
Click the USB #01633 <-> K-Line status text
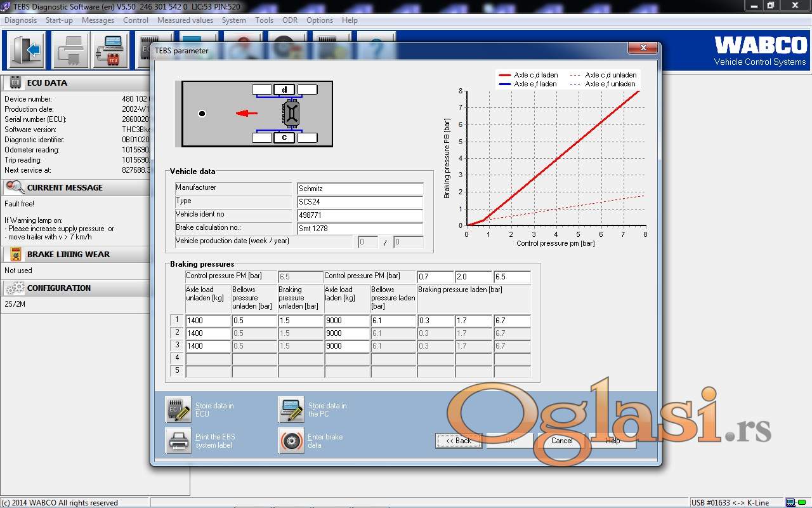730,503
